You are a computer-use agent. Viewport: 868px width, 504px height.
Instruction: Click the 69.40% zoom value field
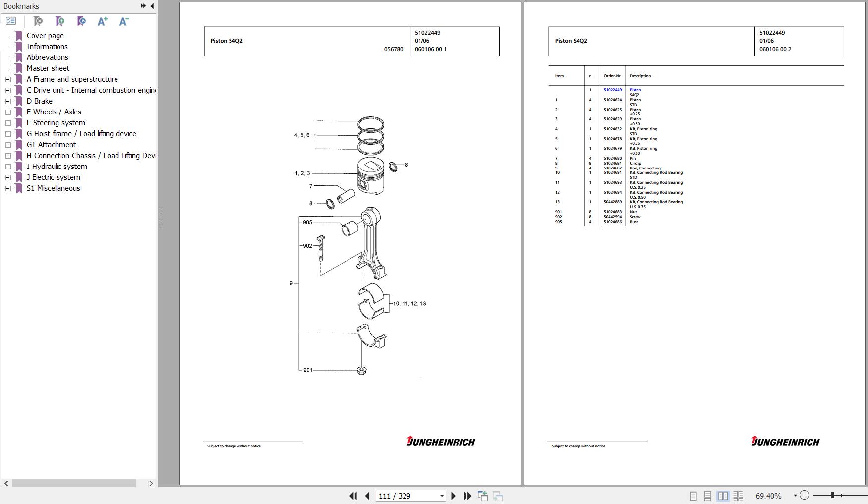[769, 496]
